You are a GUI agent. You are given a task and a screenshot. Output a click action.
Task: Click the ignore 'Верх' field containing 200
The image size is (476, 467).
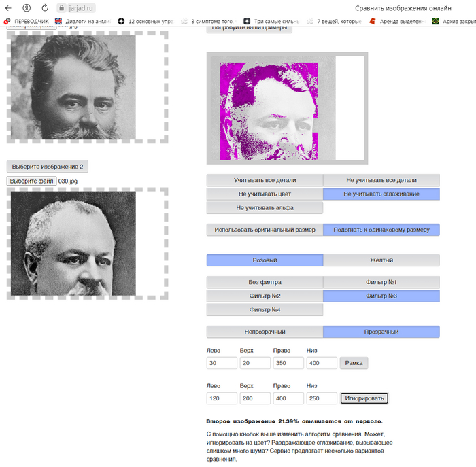(255, 398)
